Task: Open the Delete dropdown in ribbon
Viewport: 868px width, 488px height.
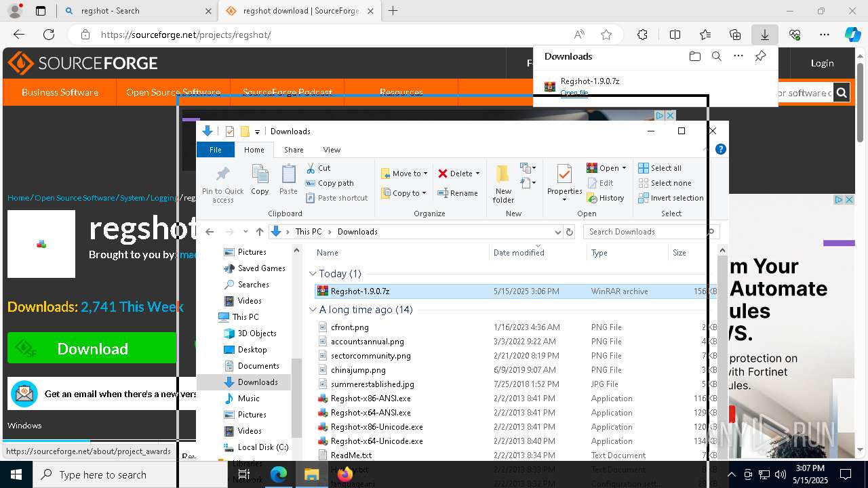Action: coord(459,174)
